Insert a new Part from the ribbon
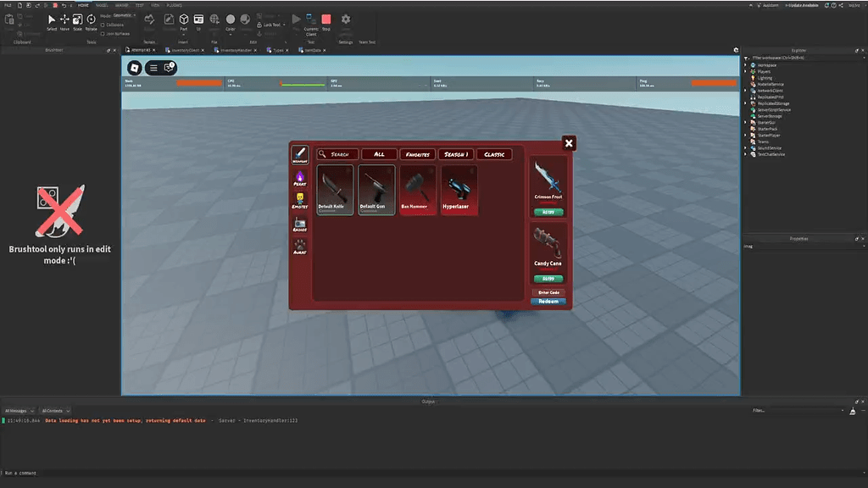Viewport: 868px width, 488px height. coord(184,20)
